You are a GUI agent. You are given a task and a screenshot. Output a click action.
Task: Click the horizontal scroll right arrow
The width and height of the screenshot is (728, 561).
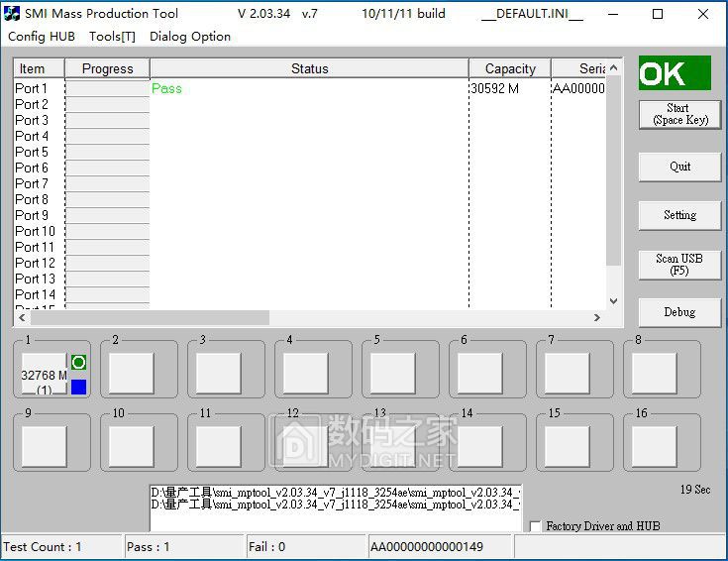coord(597,317)
